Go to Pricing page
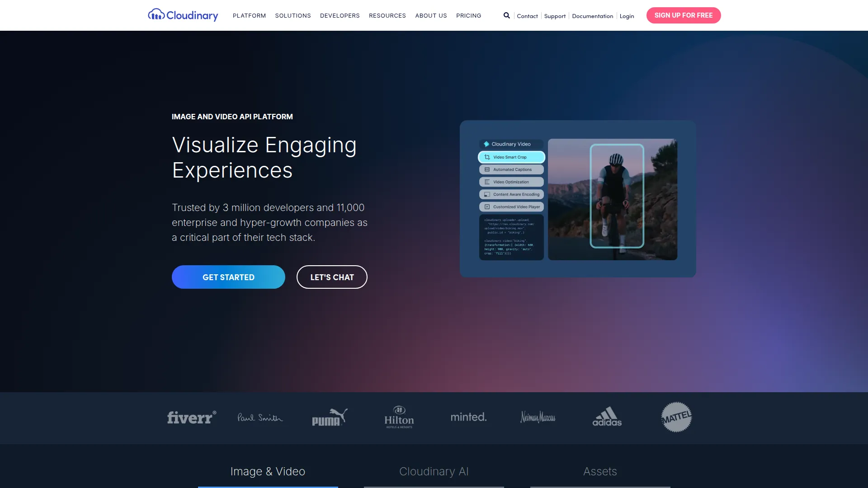This screenshot has width=868, height=488. click(x=469, y=15)
